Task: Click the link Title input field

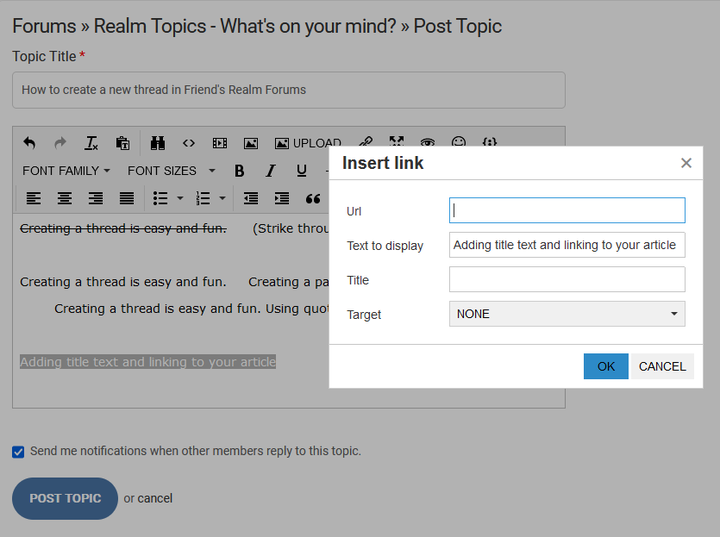Action: tap(567, 279)
